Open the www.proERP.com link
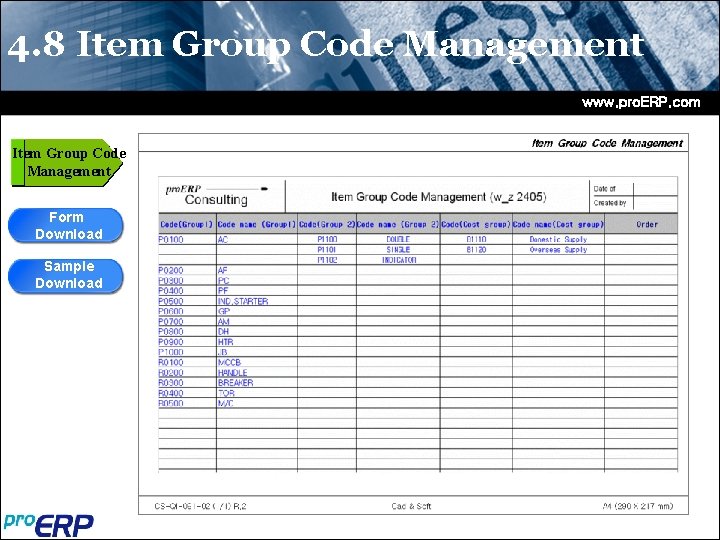The height and width of the screenshot is (540, 720). point(641,102)
